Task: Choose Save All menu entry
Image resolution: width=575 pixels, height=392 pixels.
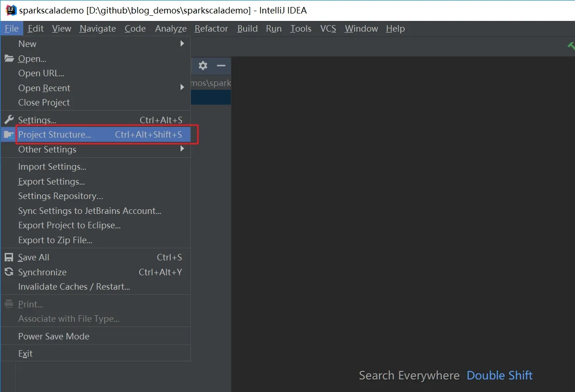Action: click(x=95, y=257)
